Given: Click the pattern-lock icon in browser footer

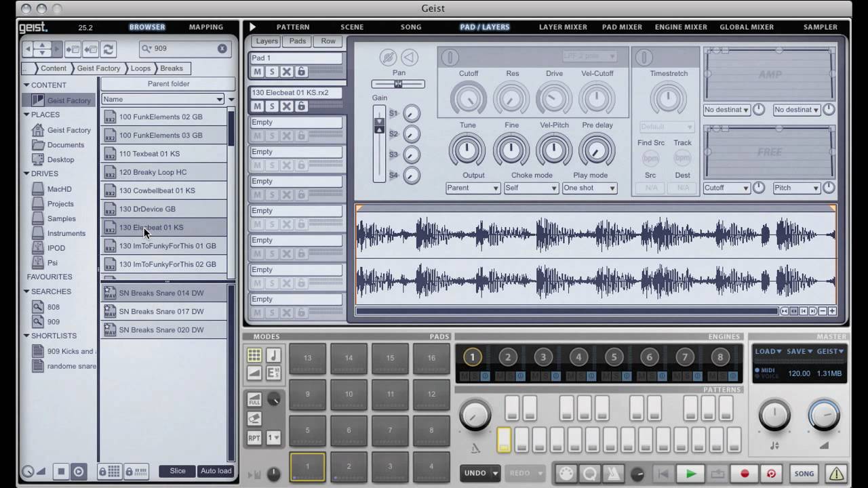Looking at the screenshot, I should pyautogui.click(x=137, y=471).
